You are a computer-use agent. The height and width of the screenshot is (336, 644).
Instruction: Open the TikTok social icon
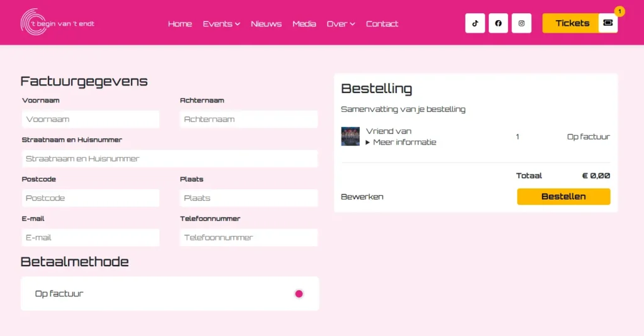point(475,23)
